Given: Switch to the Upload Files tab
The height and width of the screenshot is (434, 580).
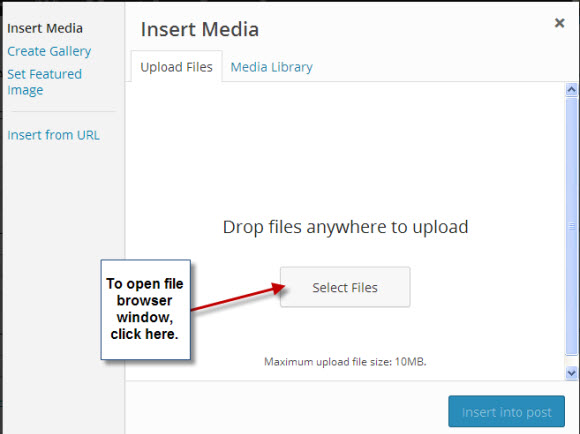Looking at the screenshot, I should pos(176,67).
